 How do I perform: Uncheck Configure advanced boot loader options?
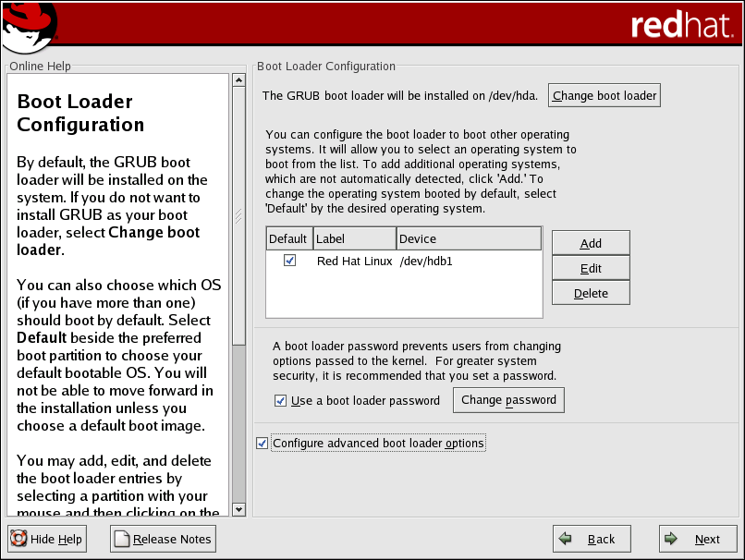click(x=263, y=444)
